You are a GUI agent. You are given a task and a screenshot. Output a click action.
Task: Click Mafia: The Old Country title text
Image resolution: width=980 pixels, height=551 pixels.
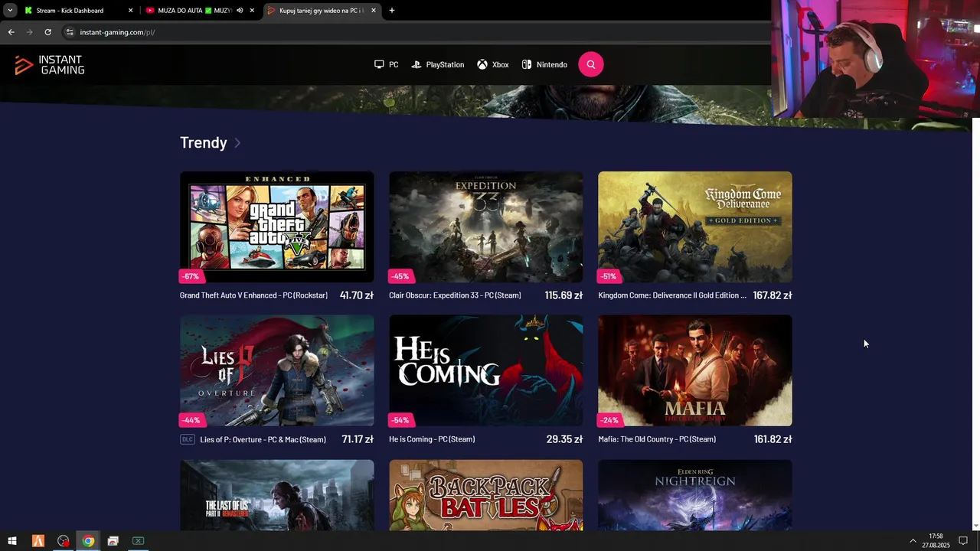click(x=657, y=439)
